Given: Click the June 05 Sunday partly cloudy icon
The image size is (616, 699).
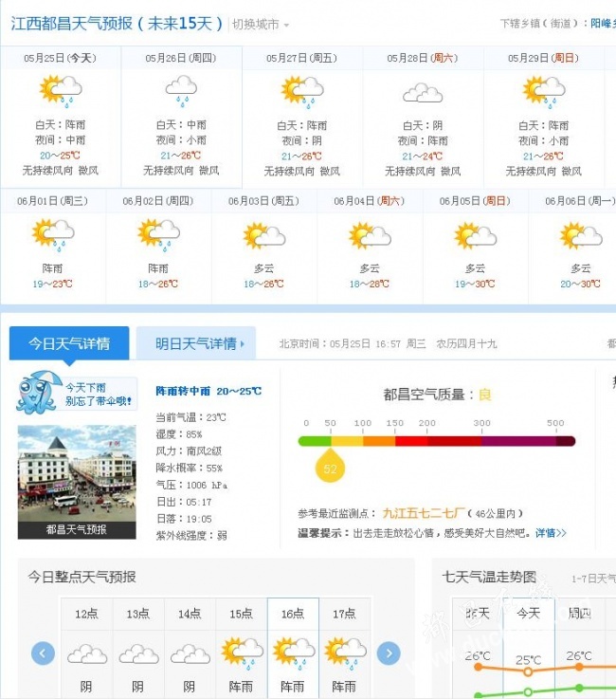Looking at the screenshot, I should tap(475, 235).
